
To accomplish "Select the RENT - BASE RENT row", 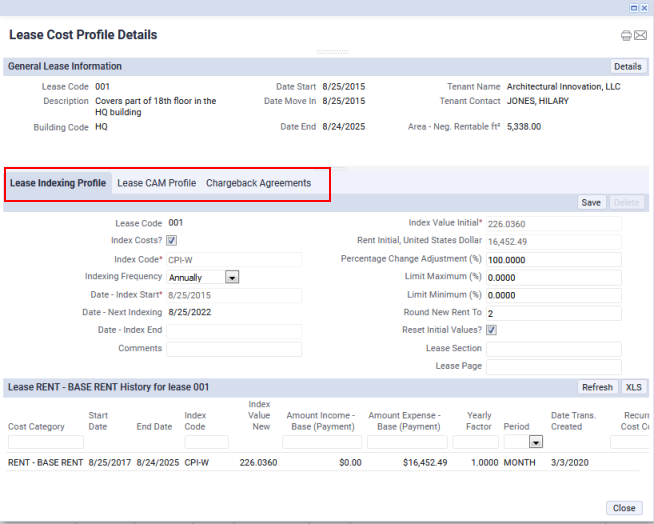I will pos(322,463).
